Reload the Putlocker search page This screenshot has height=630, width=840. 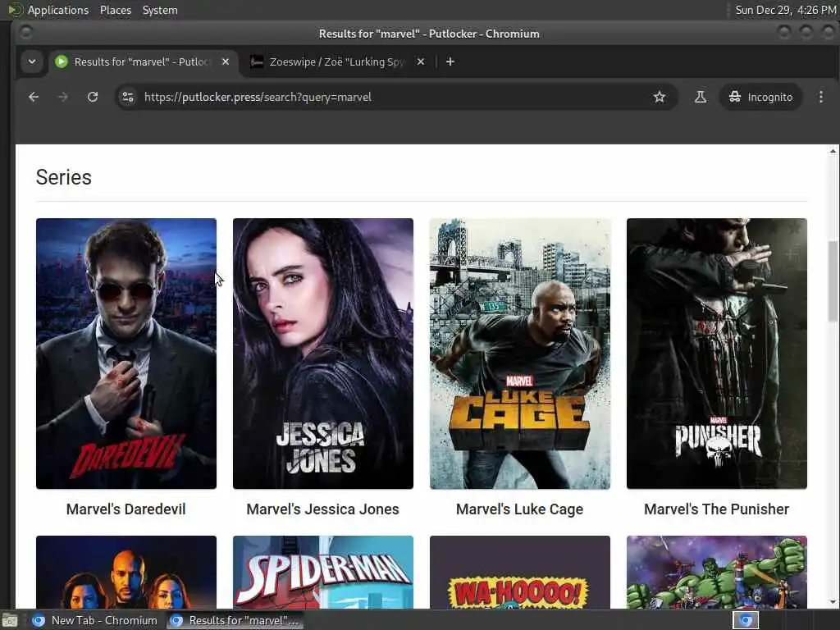(93, 97)
